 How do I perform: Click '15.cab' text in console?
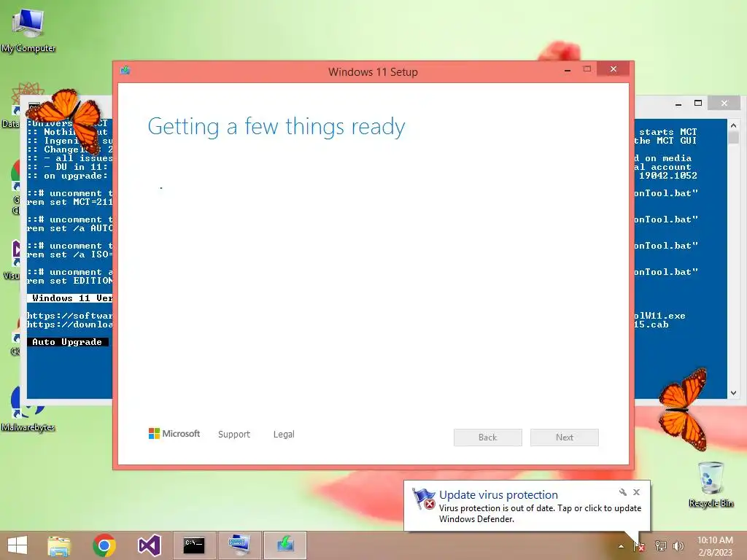click(x=651, y=324)
